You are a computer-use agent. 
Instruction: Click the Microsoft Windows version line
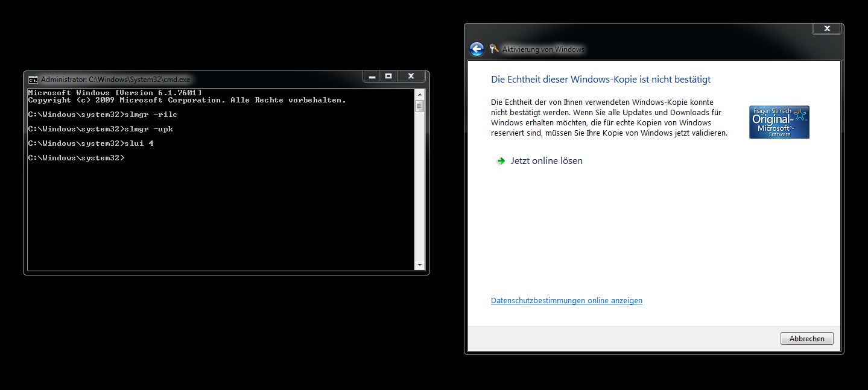click(x=115, y=93)
